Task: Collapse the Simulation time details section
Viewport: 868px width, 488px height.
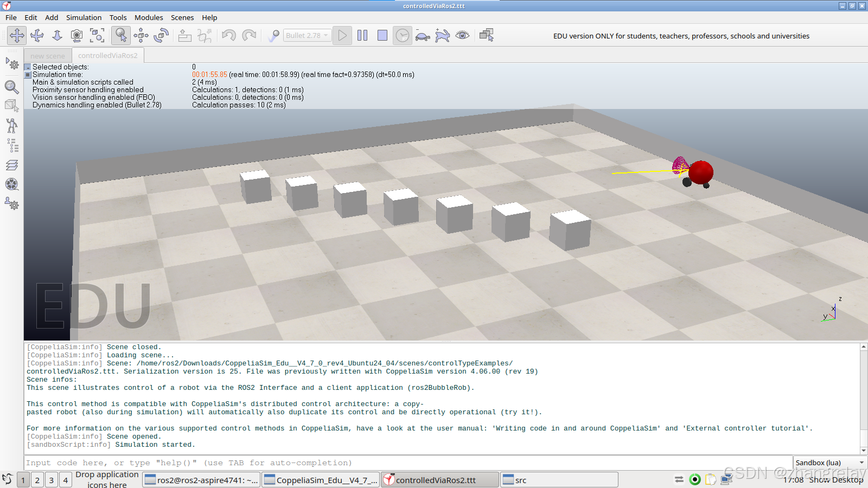Action: click(27, 74)
